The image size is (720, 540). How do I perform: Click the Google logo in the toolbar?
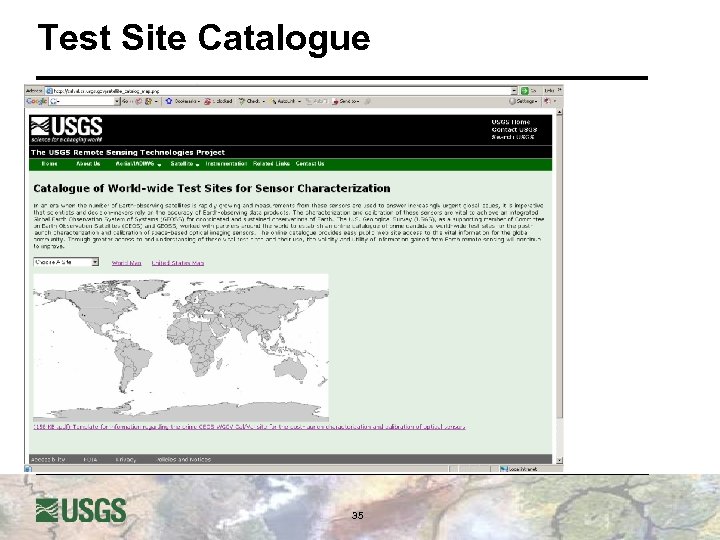(36, 101)
